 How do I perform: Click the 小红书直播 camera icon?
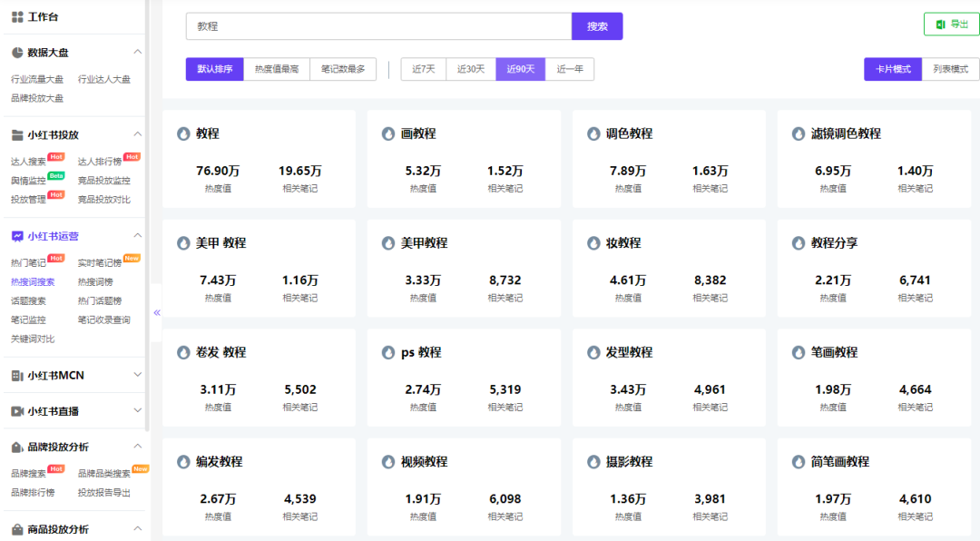17,411
